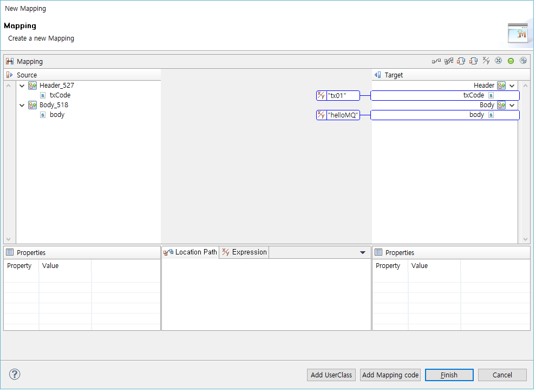Select the single mapping line toolbar icon
Viewport: 536px width, 392px height.
(436, 61)
